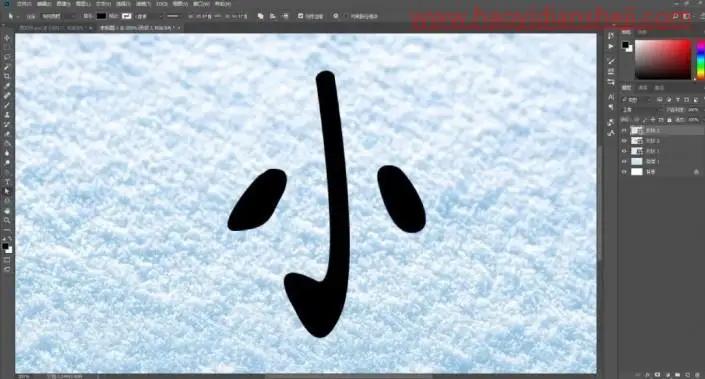
Task: Switch to the Channels tab
Action: [643, 88]
